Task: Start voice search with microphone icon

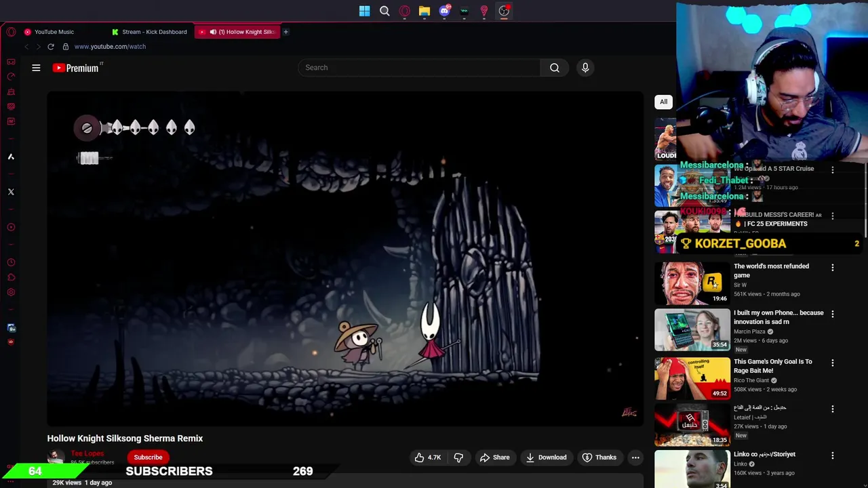Action: click(x=585, y=68)
